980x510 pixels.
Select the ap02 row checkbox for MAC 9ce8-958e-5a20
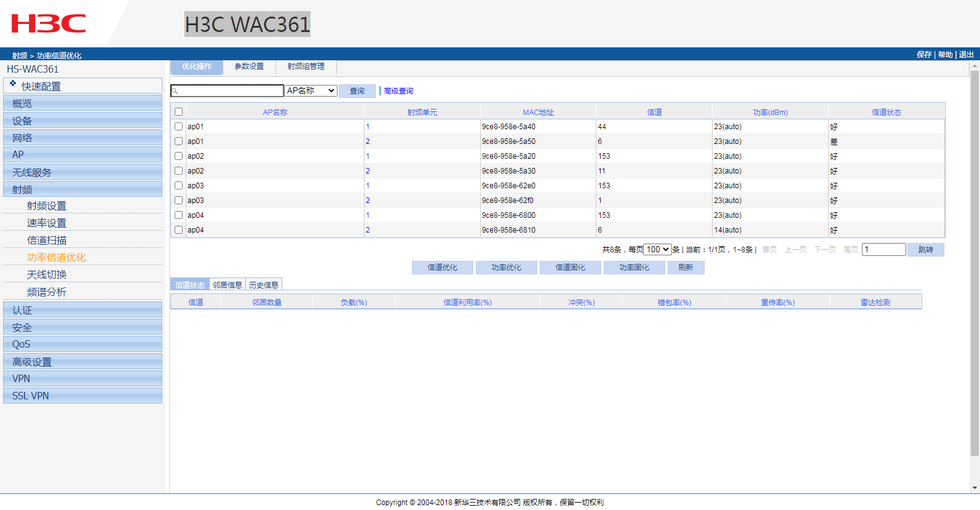(x=179, y=156)
